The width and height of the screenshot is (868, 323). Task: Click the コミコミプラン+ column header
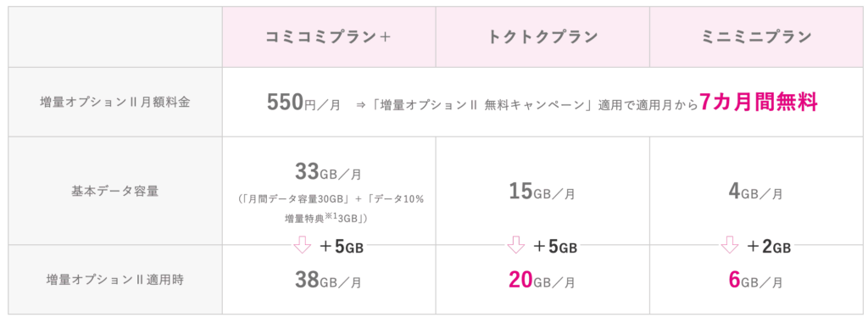tap(329, 37)
